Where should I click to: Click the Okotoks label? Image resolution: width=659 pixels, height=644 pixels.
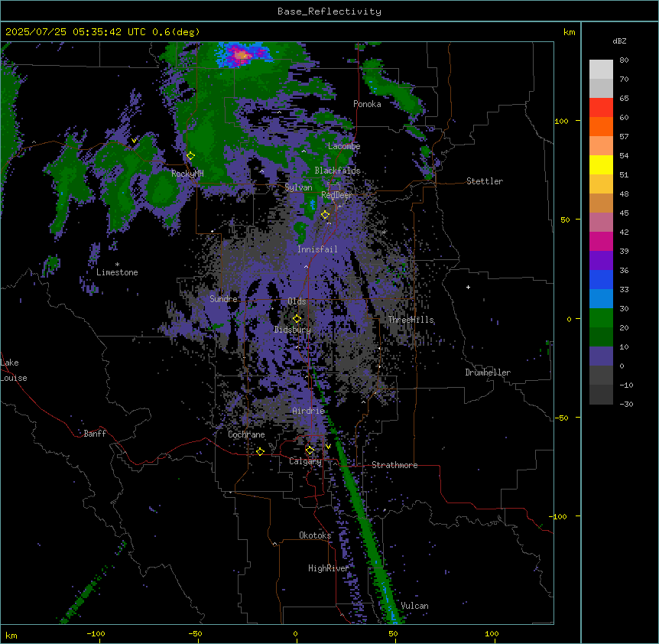(315, 535)
